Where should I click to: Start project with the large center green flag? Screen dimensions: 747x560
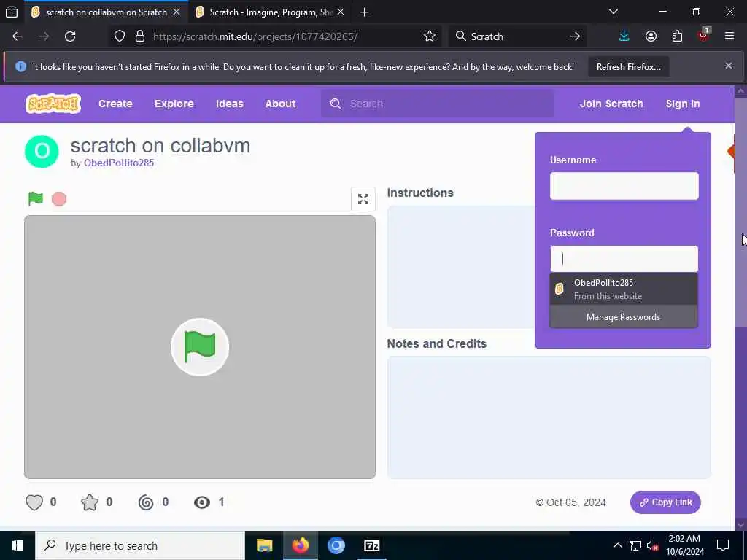[x=200, y=347]
